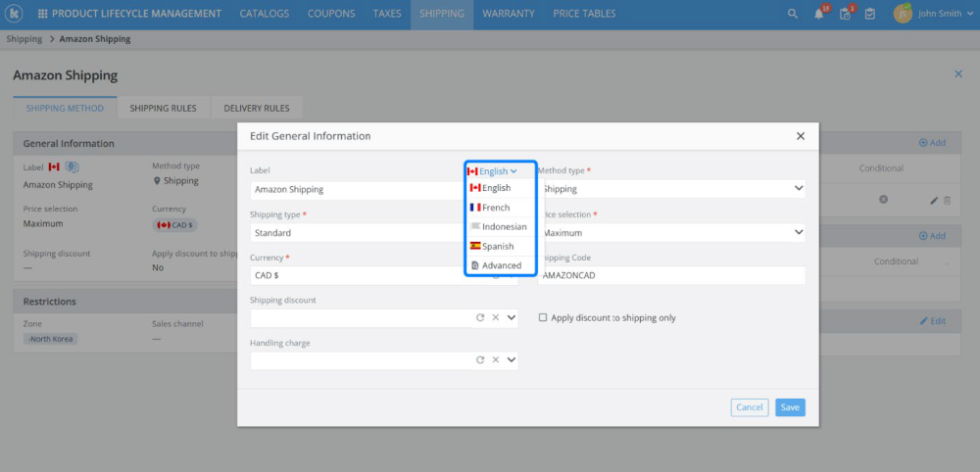Click the Cancel button
The height and width of the screenshot is (472, 980).
[x=750, y=407]
